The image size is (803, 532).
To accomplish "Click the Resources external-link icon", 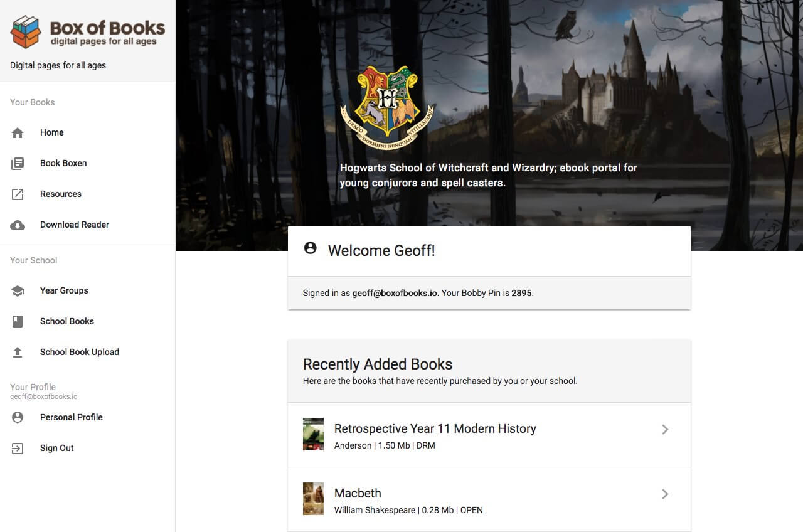I will pyautogui.click(x=18, y=194).
